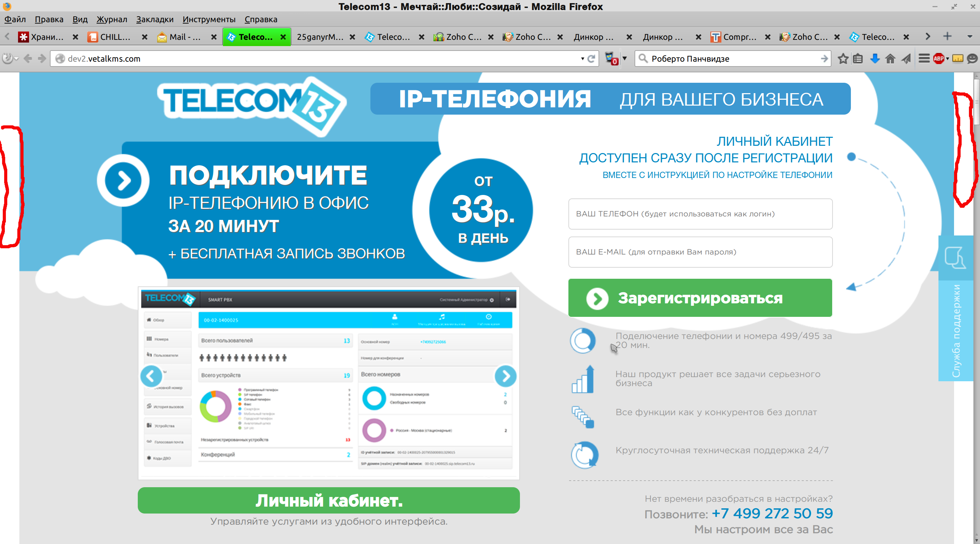Click the +7 499 272 50 59 phone link

click(772, 514)
